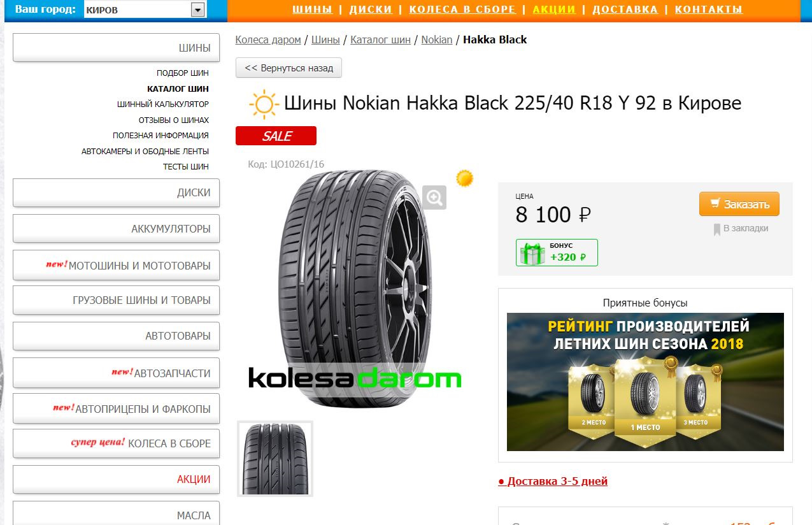
Task: Click the small orange sun badge near image
Action: click(x=465, y=178)
